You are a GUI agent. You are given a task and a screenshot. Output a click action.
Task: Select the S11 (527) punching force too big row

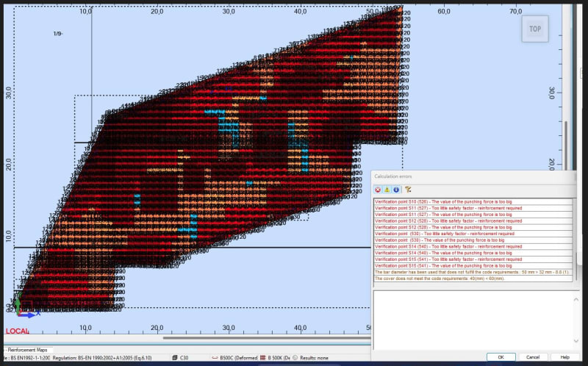coord(473,215)
